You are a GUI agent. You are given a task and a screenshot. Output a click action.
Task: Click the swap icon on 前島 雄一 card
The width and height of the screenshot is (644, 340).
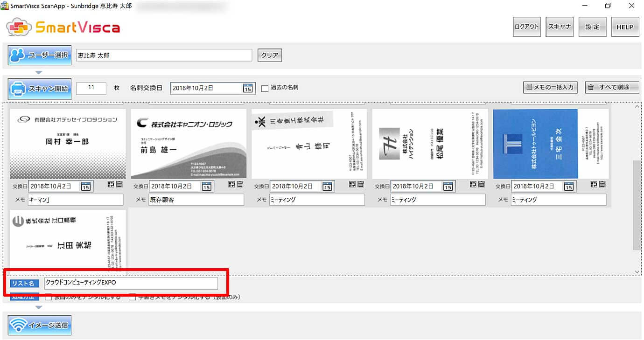point(231,185)
